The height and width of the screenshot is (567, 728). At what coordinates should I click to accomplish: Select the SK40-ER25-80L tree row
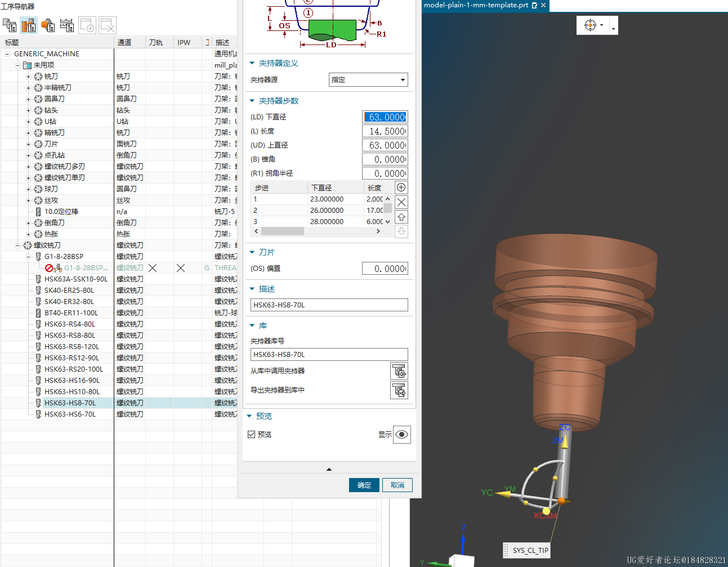point(69,291)
